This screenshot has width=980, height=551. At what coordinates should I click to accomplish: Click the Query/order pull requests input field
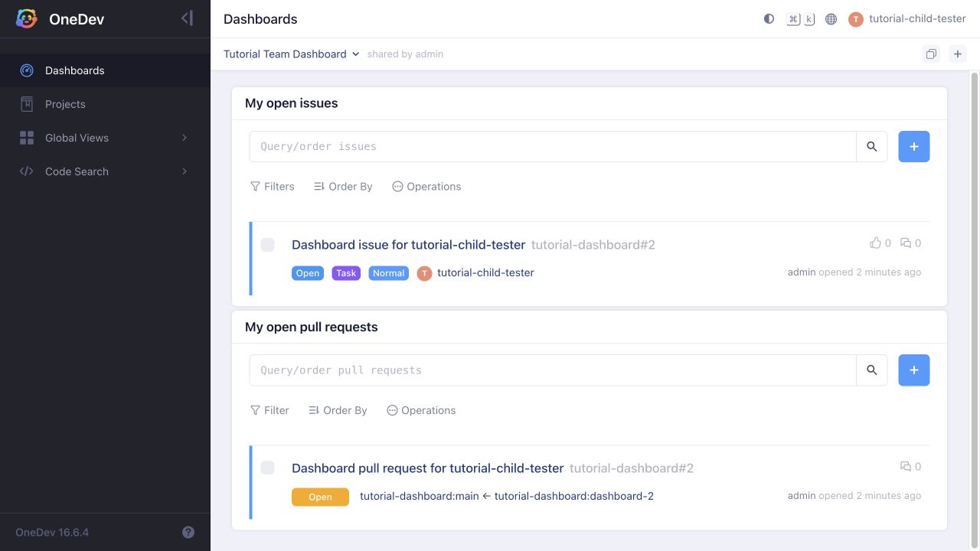point(553,370)
